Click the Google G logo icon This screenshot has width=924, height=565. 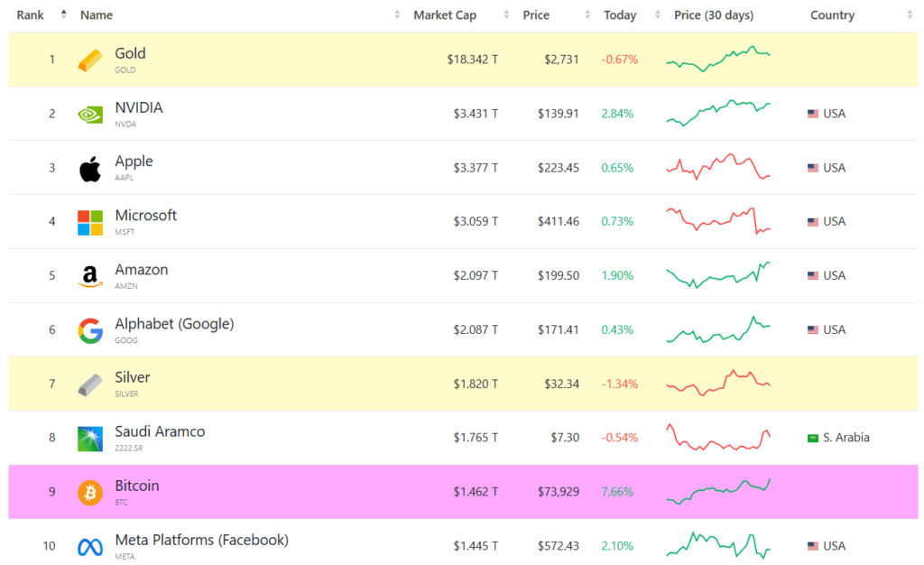(90, 330)
